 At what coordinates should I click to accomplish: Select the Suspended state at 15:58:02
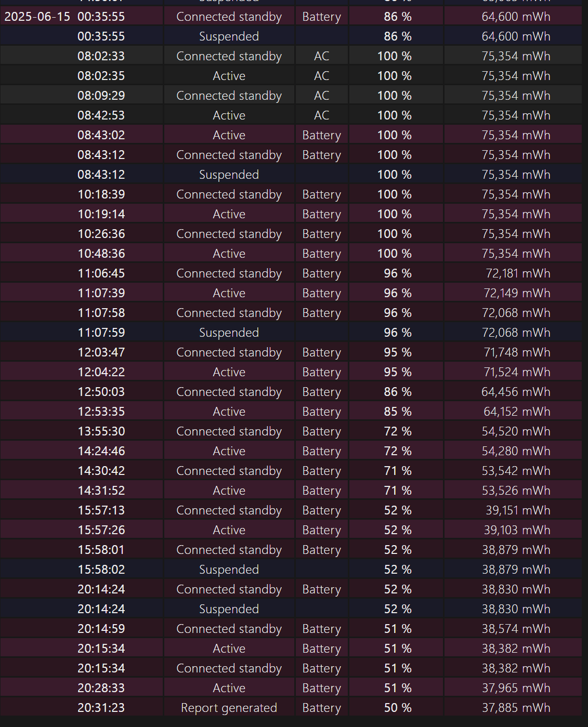click(229, 570)
